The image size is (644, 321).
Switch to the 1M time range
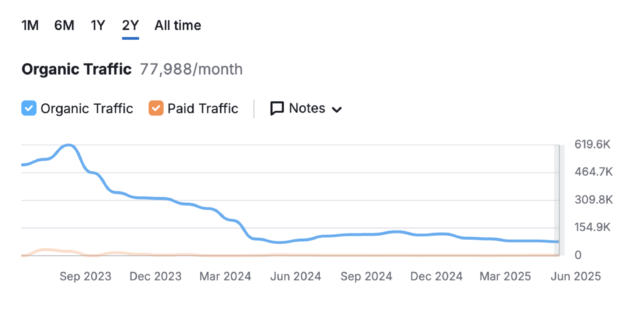[x=30, y=25]
